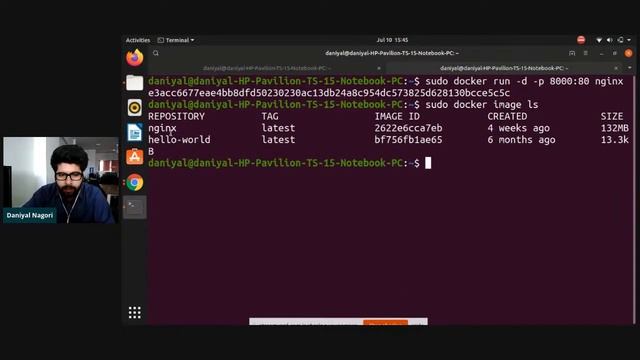Expand the terminal tab list dropdown
The width and height of the screenshot is (640, 360).
pos(630,68)
